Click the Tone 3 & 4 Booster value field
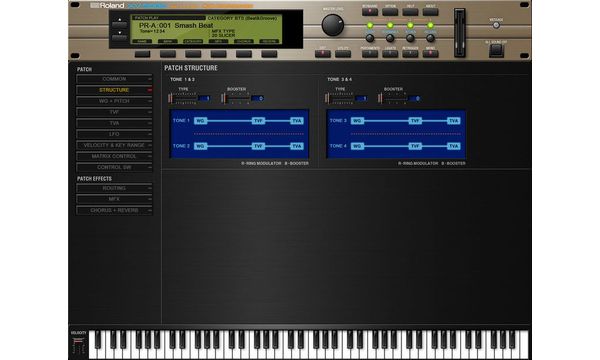The image size is (600, 360). [x=415, y=98]
